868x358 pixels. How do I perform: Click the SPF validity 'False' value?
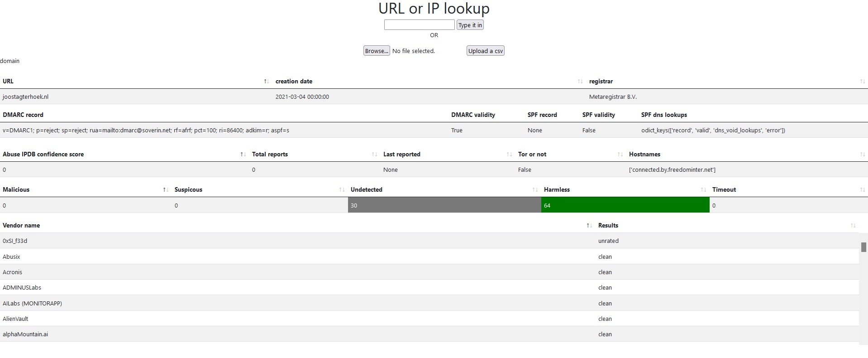pos(589,131)
